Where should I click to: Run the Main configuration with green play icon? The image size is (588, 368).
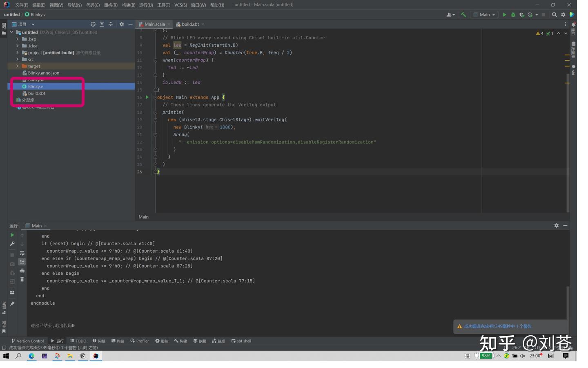[505, 14]
